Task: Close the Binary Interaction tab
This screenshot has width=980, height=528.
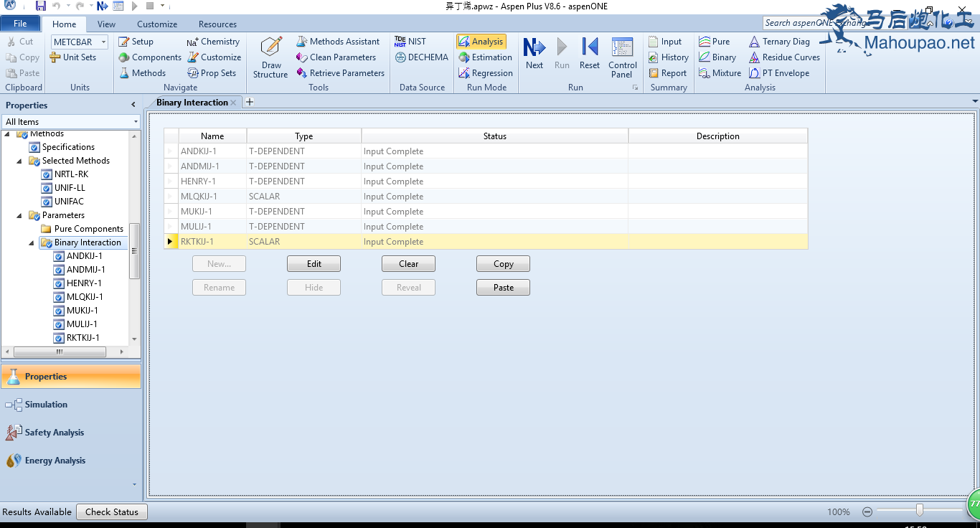Action: coord(234,103)
